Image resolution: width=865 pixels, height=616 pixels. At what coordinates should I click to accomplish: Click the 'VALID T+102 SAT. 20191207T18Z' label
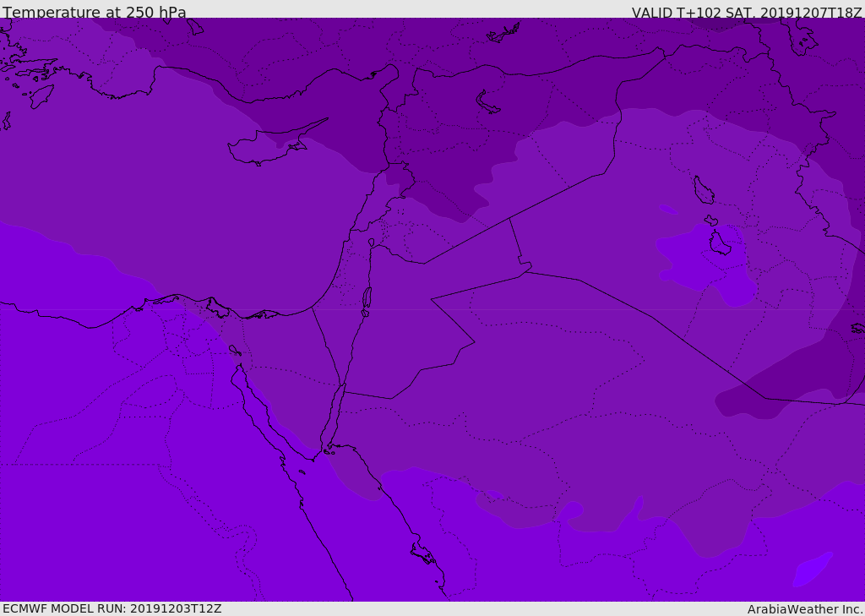(x=747, y=12)
